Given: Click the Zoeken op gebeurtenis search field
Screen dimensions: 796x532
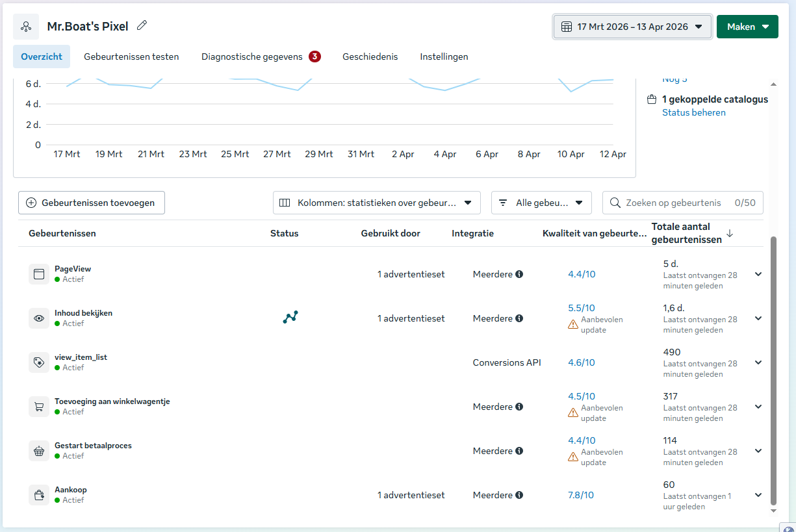Looking at the screenshot, I should [683, 203].
